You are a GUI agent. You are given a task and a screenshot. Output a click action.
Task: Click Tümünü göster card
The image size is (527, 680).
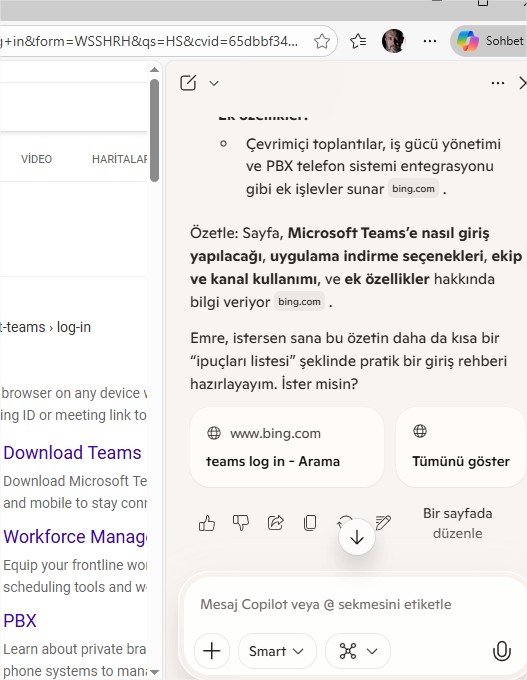point(461,447)
